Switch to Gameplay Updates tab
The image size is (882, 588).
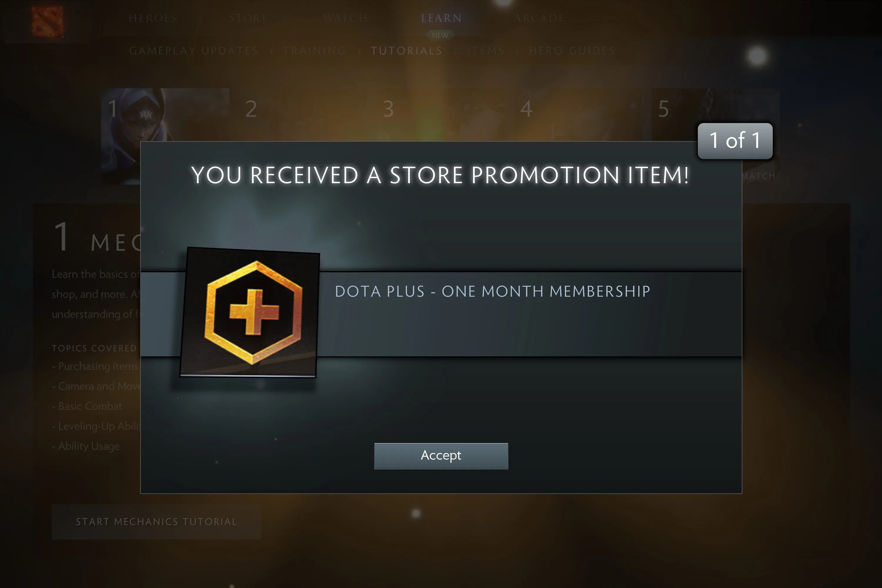(193, 51)
